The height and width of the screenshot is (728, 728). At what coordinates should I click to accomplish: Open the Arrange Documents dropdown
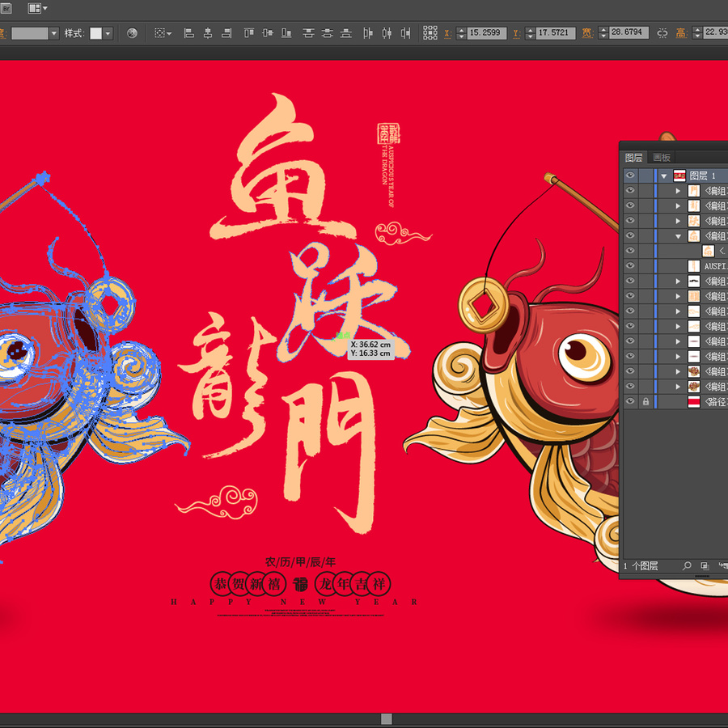pyautogui.click(x=38, y=8)
